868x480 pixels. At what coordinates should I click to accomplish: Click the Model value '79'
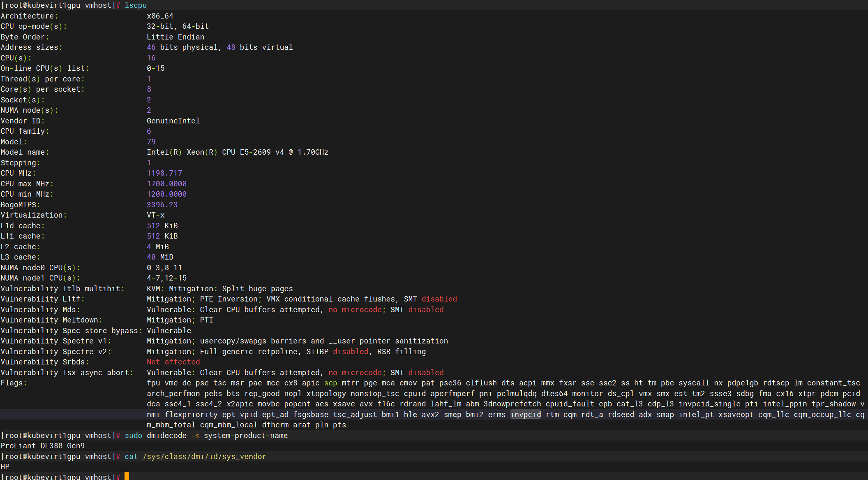click(151, 142)
